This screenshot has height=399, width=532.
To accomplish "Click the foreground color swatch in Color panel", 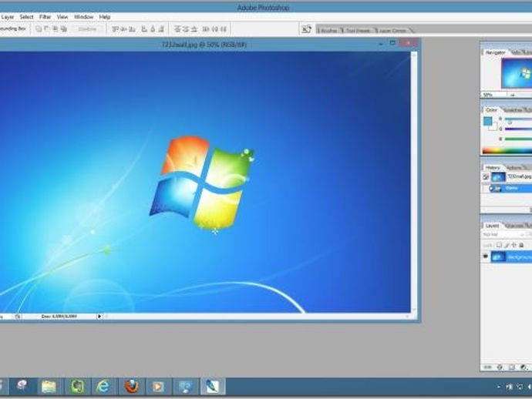I will (487, 121).
